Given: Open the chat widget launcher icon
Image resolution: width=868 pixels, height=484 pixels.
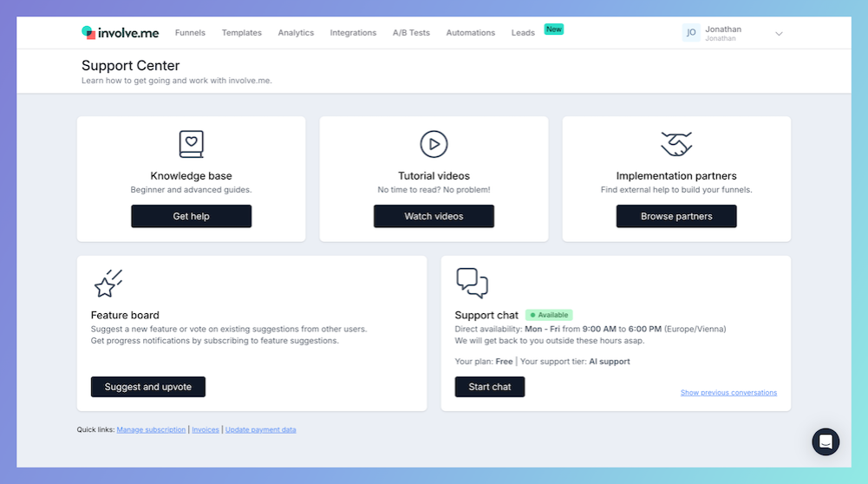Looking at the screenshot, I should tap(826, 441).
